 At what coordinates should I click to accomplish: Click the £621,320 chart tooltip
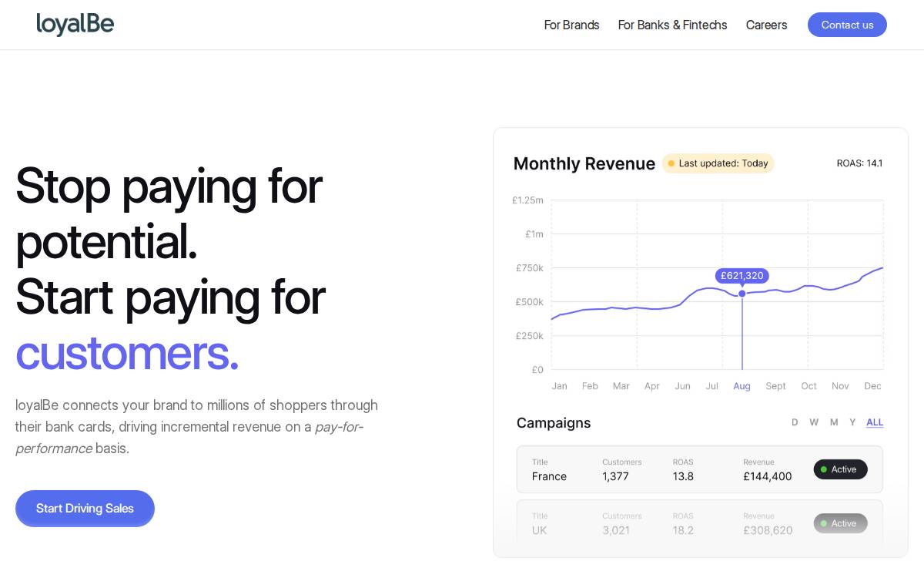click(742, 275)
